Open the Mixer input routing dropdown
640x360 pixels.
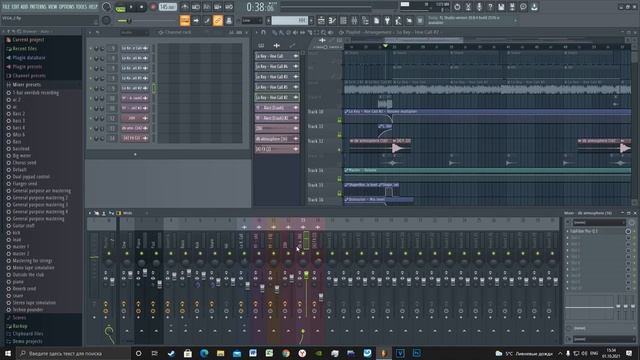[599, 222]
